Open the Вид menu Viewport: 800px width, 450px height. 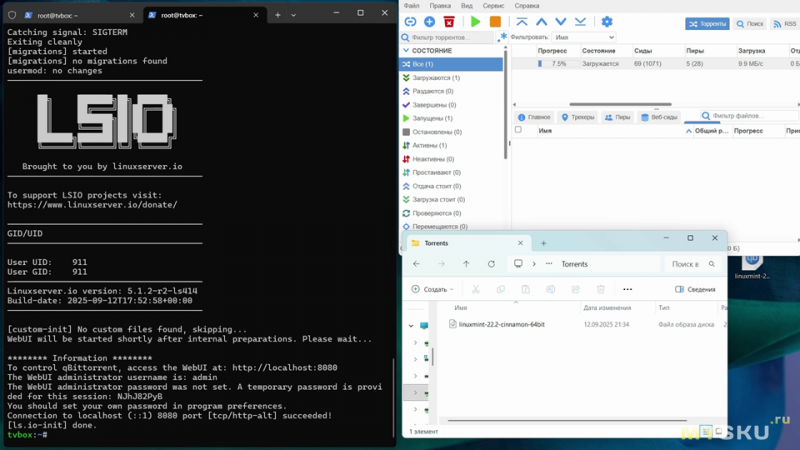(x=467, y=6)
